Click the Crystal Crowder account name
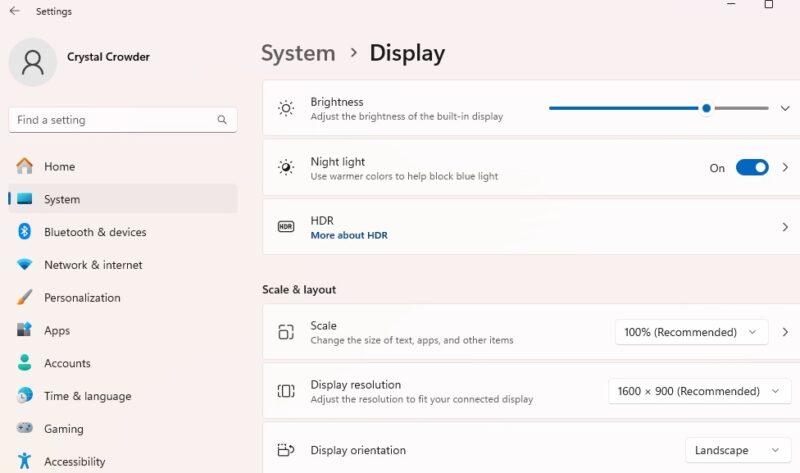This screenshot has width=800, height=473. [108, 57]
